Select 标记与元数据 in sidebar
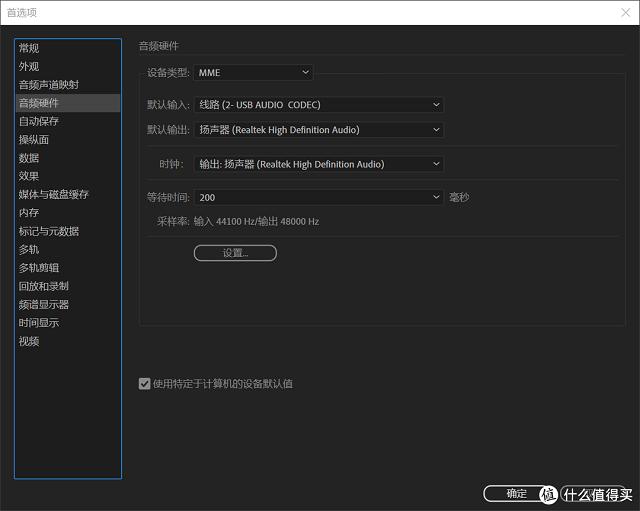The height and width of the screenshot is (511, 640). pyautogui.click(x=48, y=231)
